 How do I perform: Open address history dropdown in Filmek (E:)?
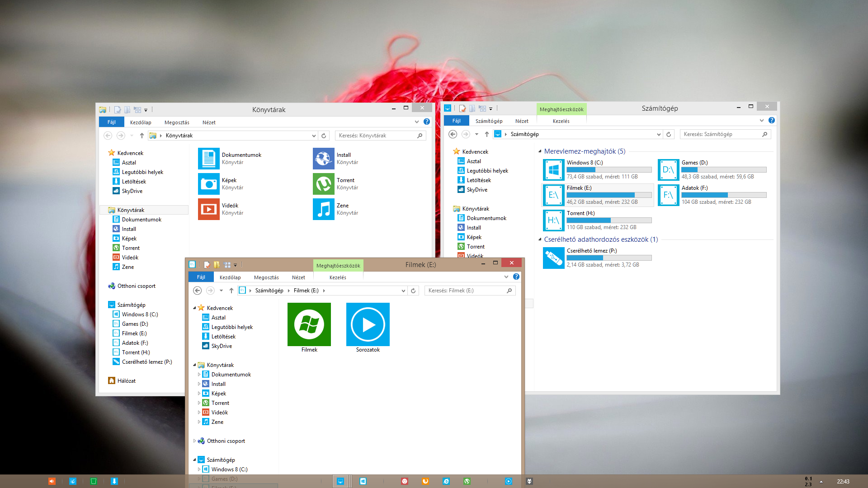(x=403, y=291)
